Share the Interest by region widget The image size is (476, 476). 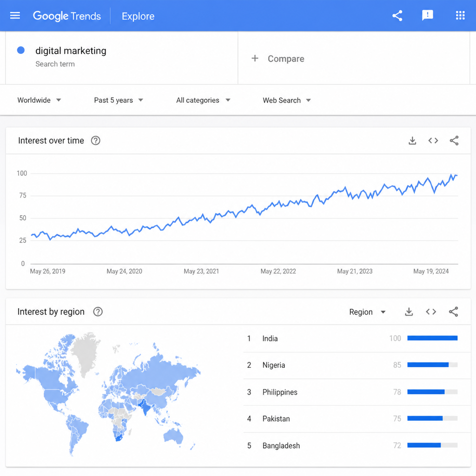coord(454,312)
